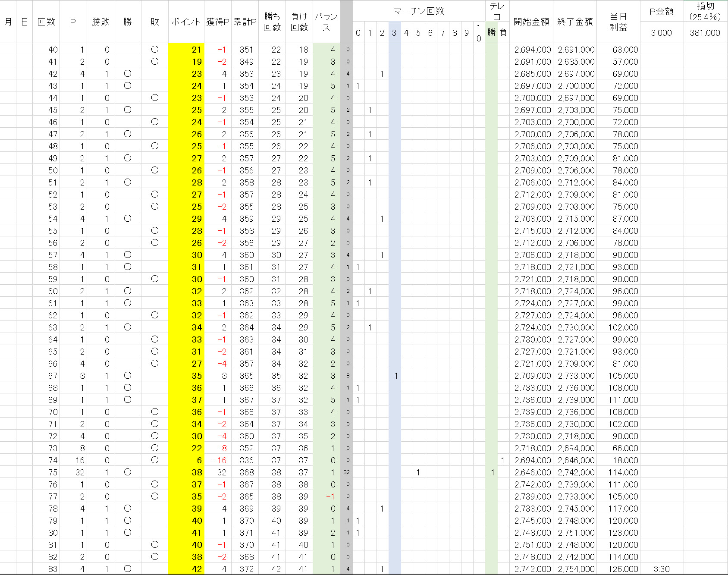Click the highlighted 3 under マーチン回数

pyautogui.click(x=394, y=33)
